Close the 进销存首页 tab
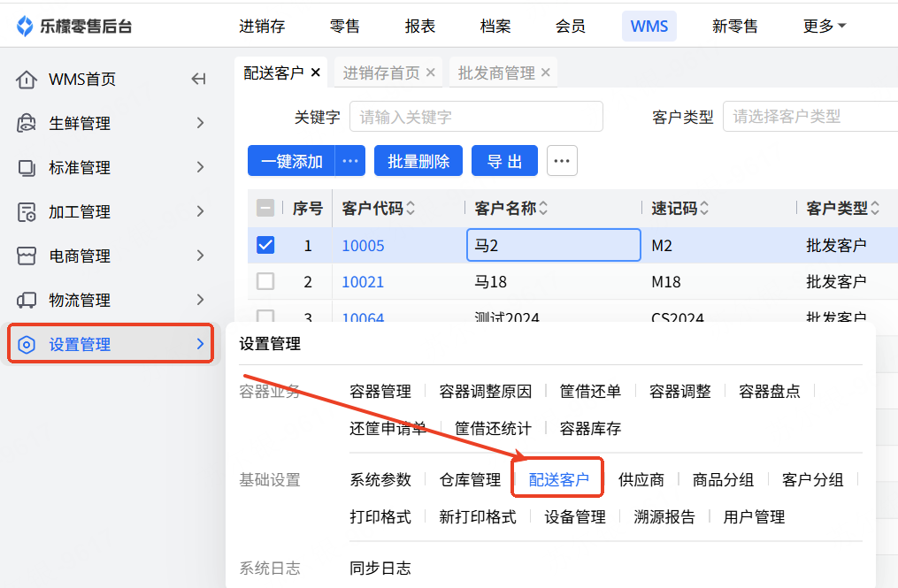Viewport: 898px width, 588px height. click(x=431, y=73)
